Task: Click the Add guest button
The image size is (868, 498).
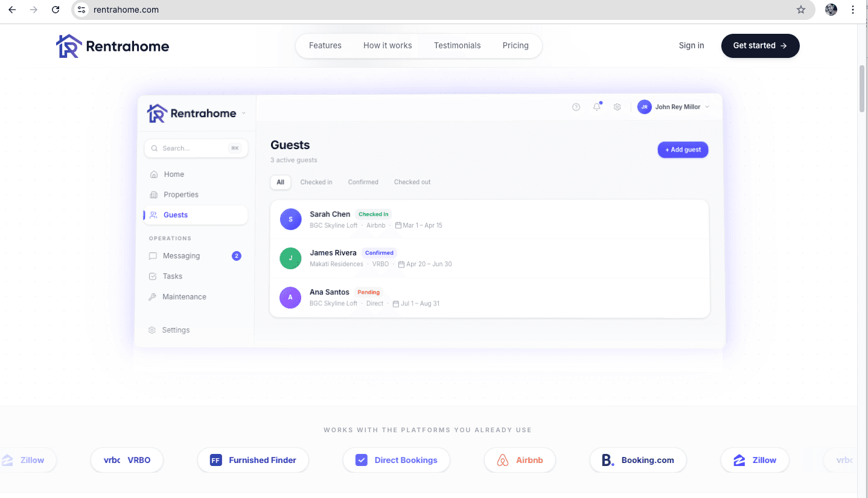Action: [x=682, y=150]
